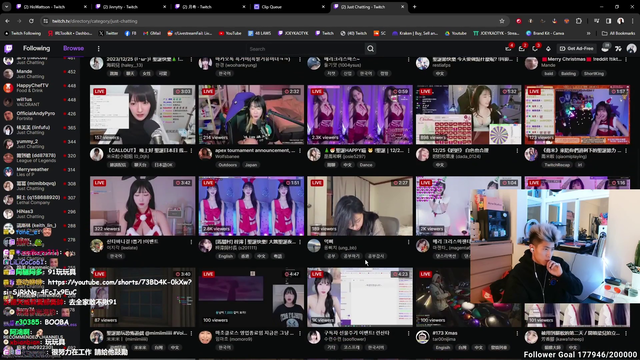Open a new browser tab

pyautogui.click(x=414, y=7)
